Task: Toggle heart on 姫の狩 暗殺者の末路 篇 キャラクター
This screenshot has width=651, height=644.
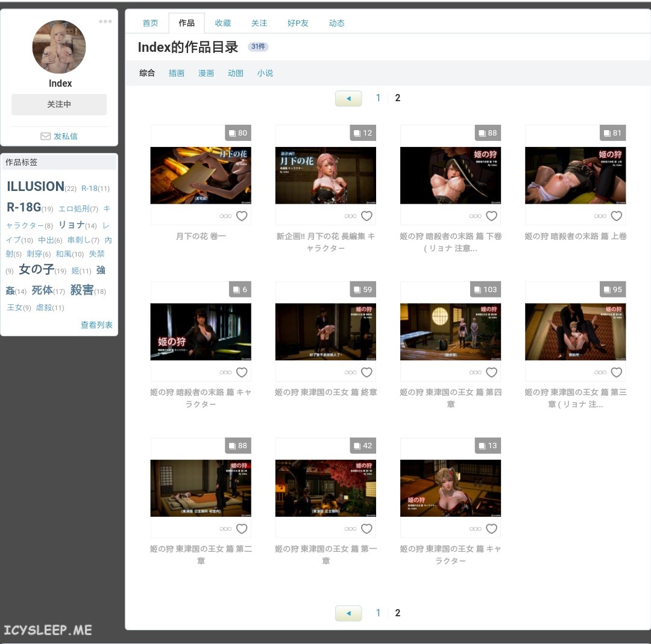Action: click(x=242, y=372)
